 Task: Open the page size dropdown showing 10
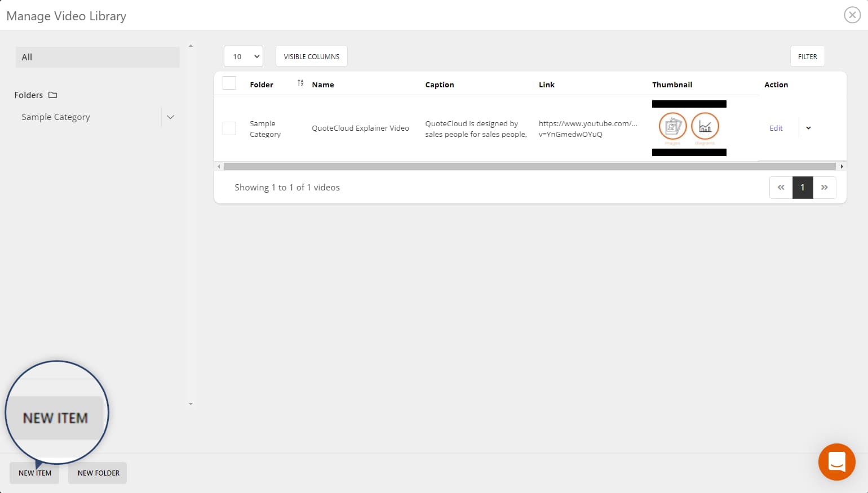(243, 56)
